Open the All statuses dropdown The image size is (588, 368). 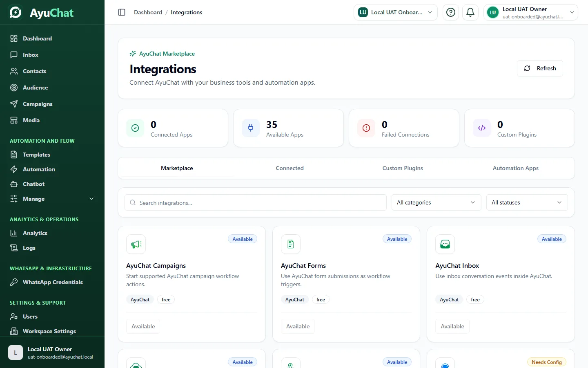tap(527, 202)
